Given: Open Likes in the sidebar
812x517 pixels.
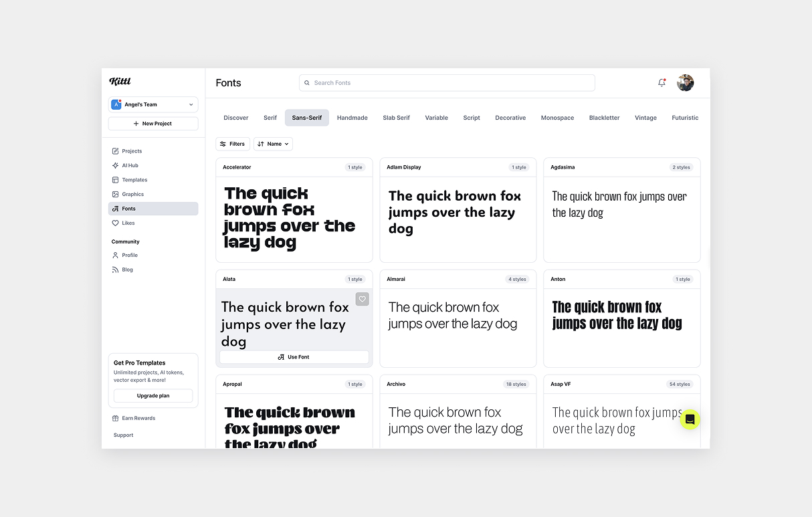Looking at the screenshot, I should point(153,223).
